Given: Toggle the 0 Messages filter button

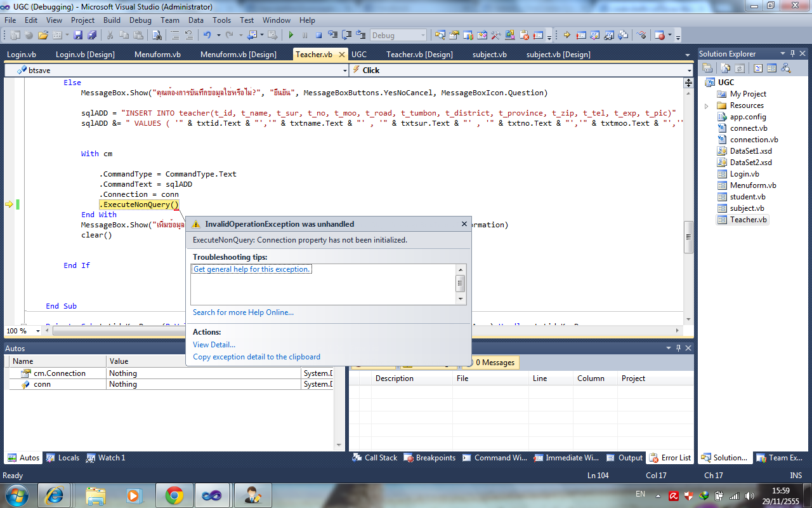Looking at the screenshot, I should (x=494, y=363).
